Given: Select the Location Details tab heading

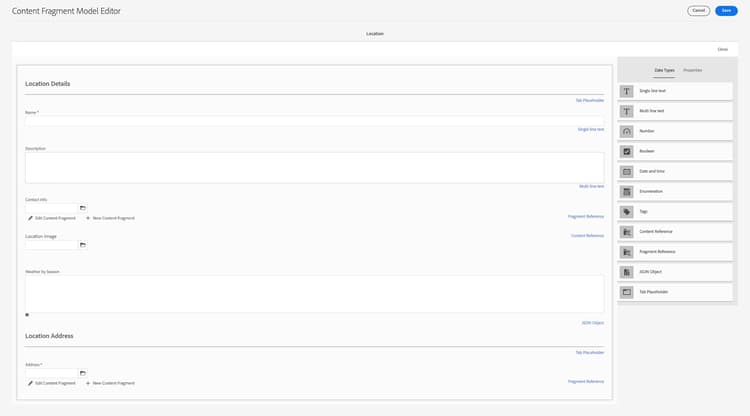Looking at the screenshot, I should [47, 84].
